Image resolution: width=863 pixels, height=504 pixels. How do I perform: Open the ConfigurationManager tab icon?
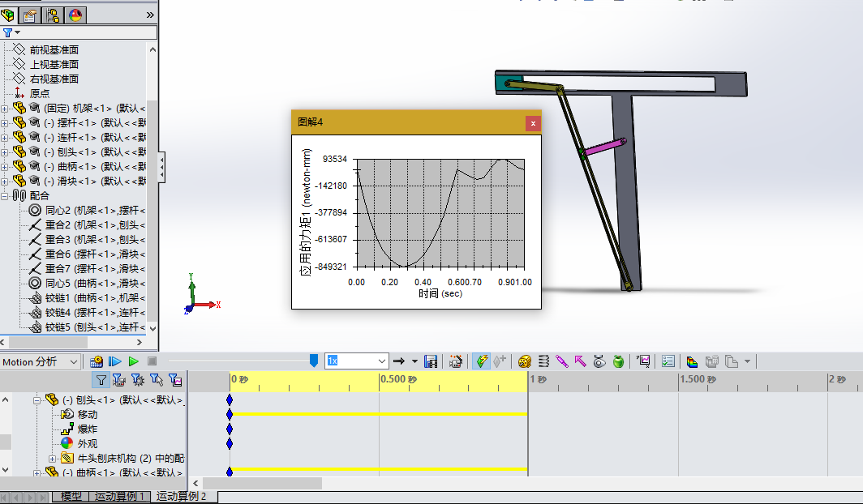point(53,15)
